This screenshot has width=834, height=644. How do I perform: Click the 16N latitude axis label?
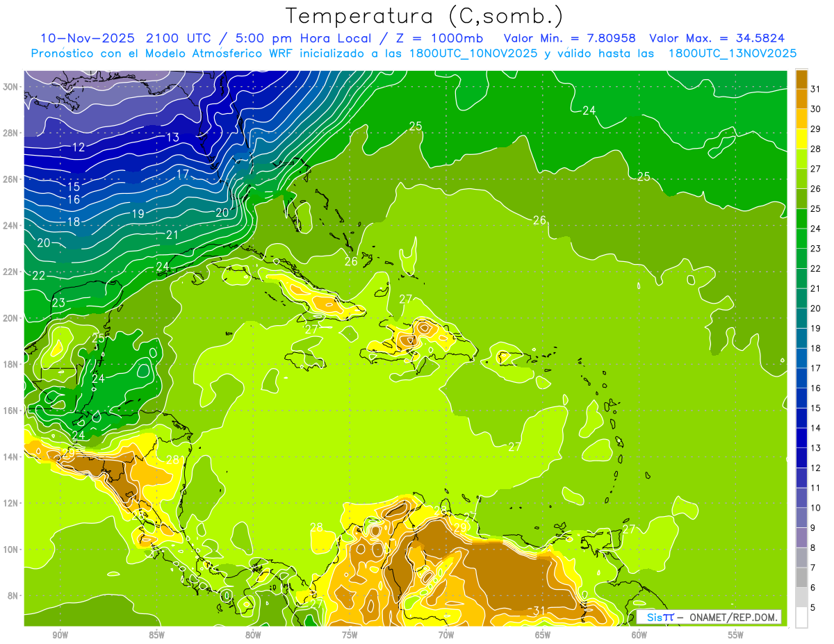(x=12, y=411)
